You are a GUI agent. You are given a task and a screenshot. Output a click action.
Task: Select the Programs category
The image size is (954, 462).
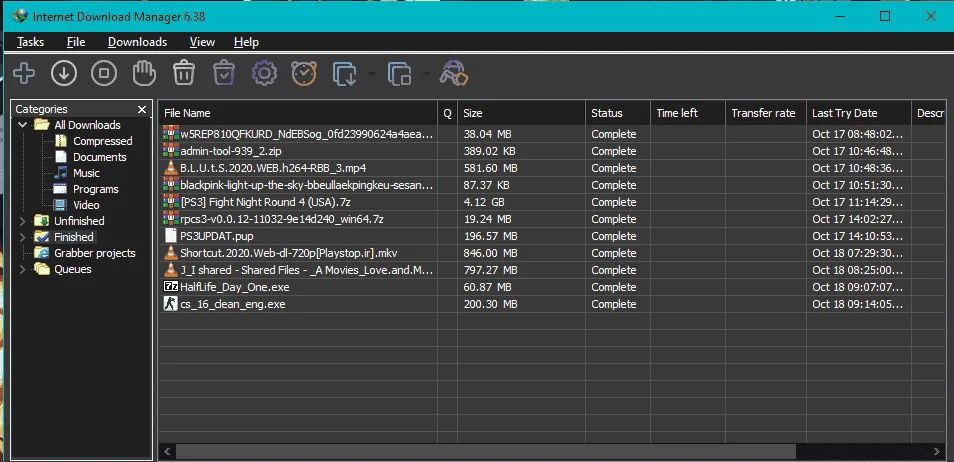coord(96,189)
